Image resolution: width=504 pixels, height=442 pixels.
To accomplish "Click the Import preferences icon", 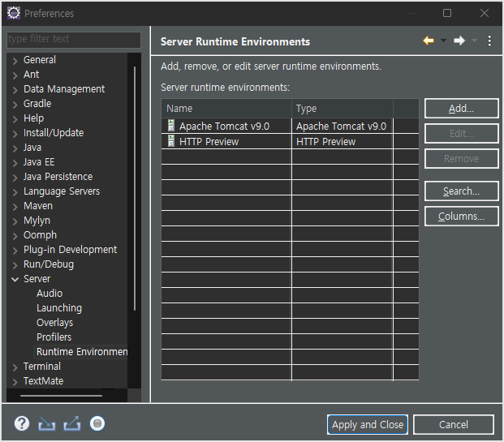I will tap(46, 423).
